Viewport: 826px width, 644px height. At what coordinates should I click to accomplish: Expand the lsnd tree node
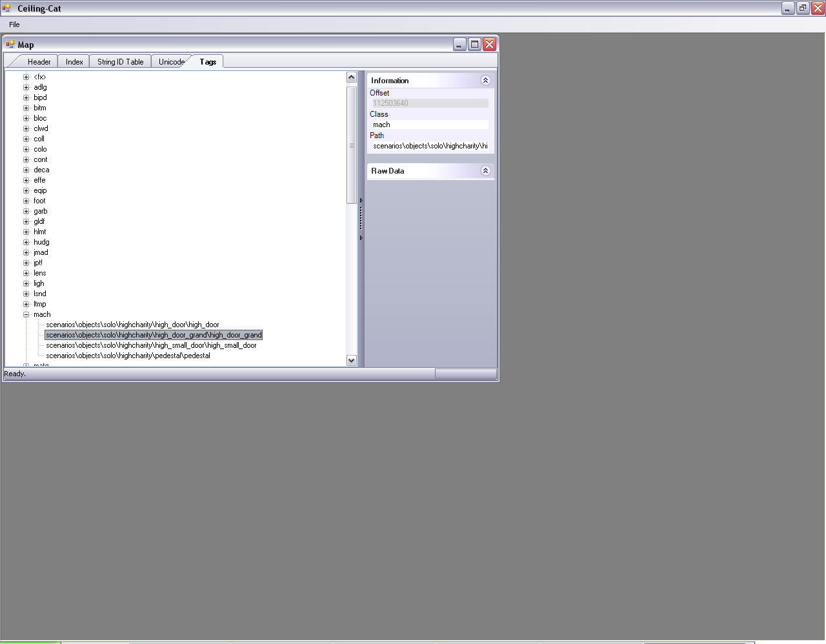pyautogui.click(x=26, y=294)
